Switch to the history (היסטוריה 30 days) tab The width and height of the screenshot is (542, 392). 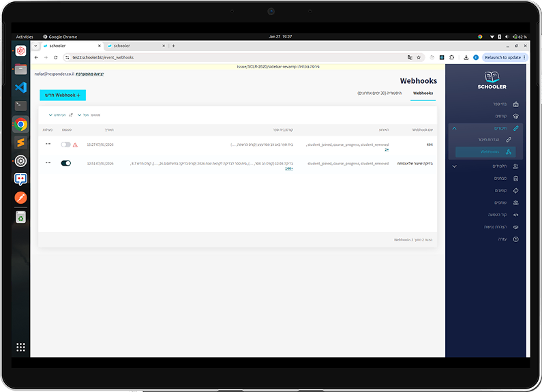tap(380, 93)
